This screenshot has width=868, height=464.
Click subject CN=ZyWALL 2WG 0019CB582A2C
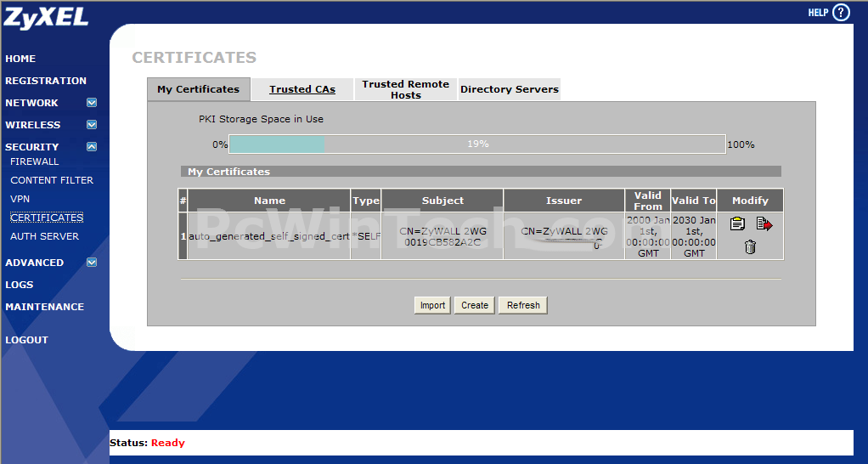click(442, 236)
